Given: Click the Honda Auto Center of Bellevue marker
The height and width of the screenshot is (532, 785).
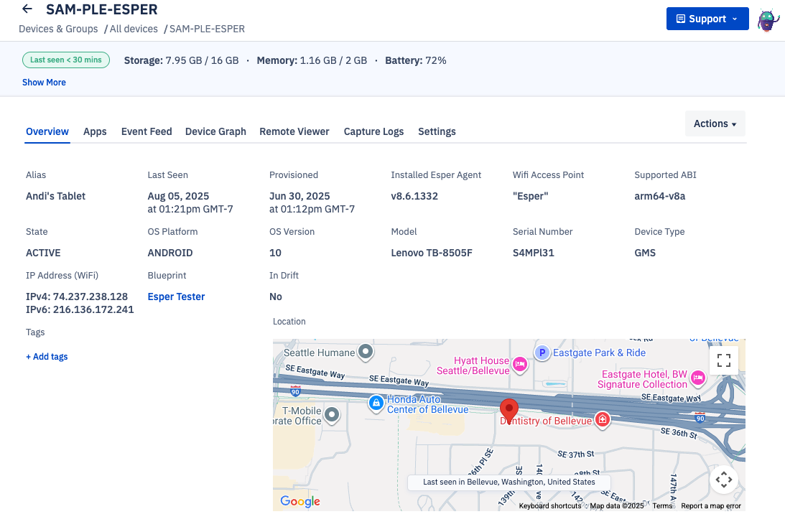Looking at the screenshot, I should tap(376, 403).
